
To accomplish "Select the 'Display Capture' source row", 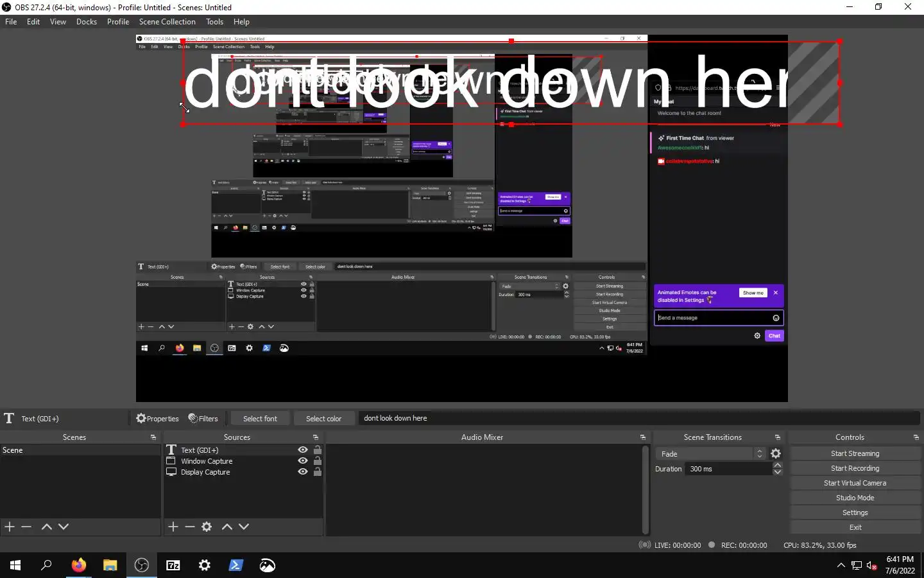I will click(243, 472).
